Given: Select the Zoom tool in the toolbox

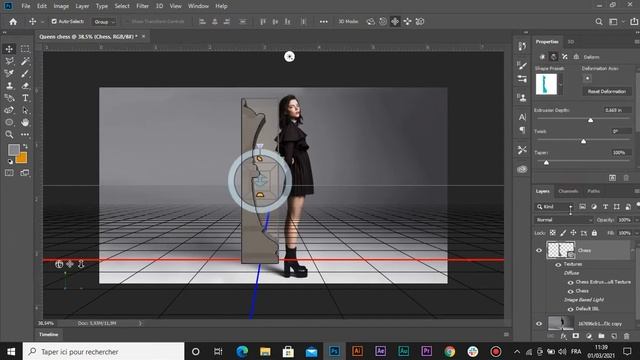Looking at the screenshot, I should tap(9, 134).
